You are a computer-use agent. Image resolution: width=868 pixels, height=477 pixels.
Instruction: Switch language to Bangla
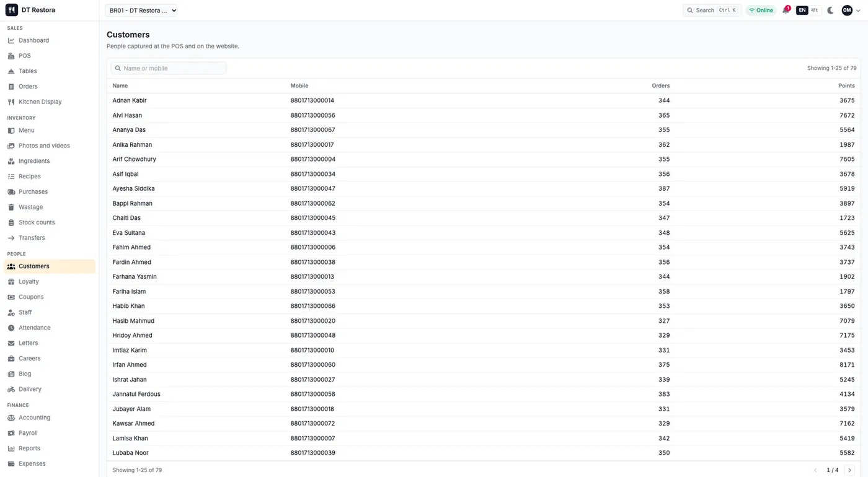pyautogui.click(x=815, y=10)
